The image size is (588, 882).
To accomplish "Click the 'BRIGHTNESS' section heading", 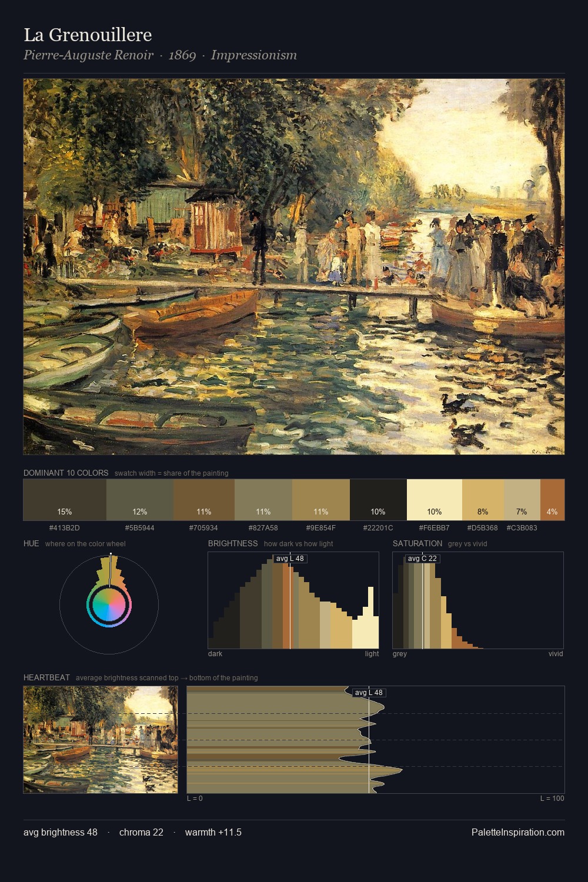I will coord(233,543).
